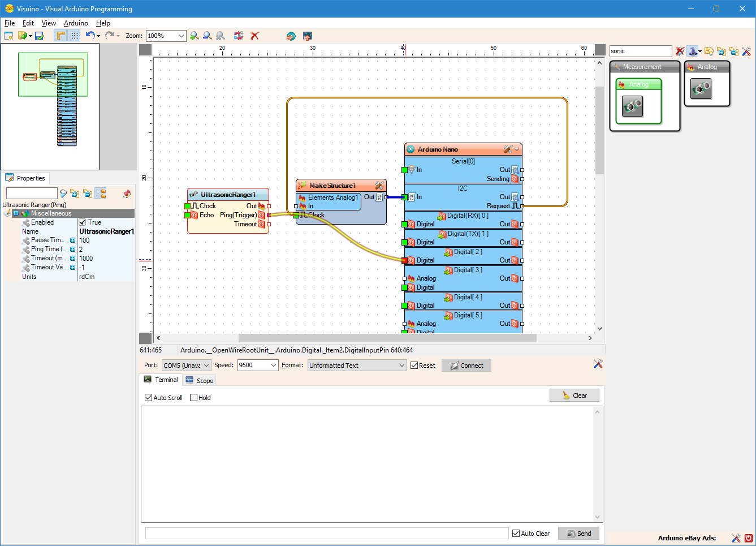
Task: Click the properties filter funnel icon
Action: pyautogui.click(x=63, y=194)
